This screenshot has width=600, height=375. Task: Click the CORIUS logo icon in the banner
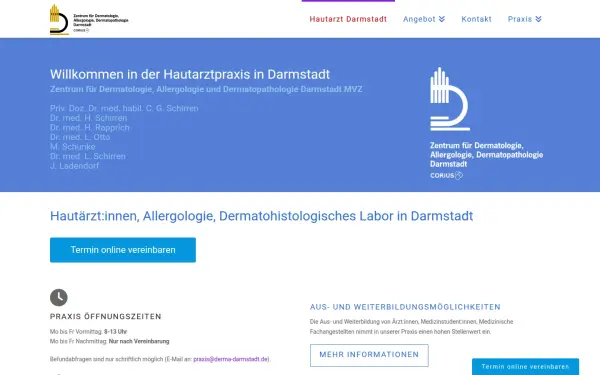[x=458, y=176]
